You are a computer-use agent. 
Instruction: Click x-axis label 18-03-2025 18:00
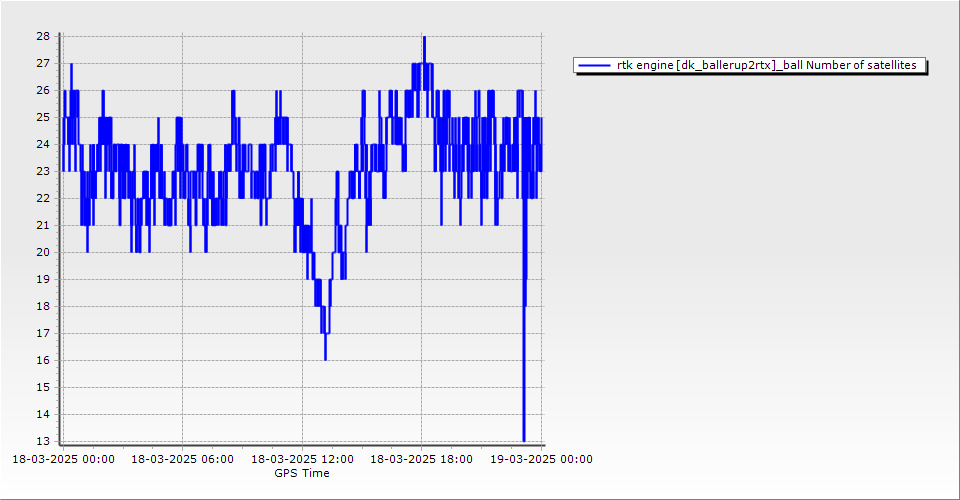[x=421, y=459]
